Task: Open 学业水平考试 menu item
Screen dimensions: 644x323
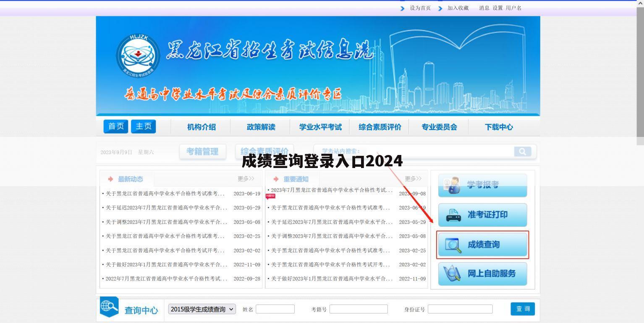Action: (320, 127)
